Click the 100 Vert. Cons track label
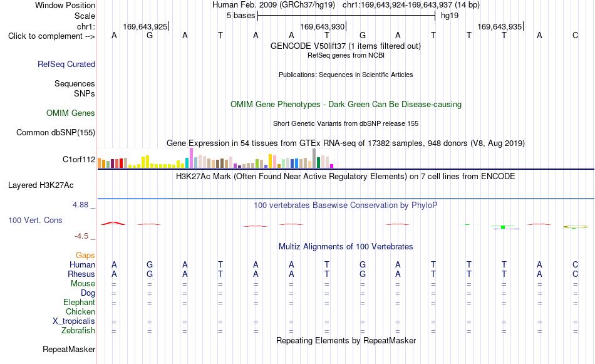The image size is (595, 364). click(35, 220)
